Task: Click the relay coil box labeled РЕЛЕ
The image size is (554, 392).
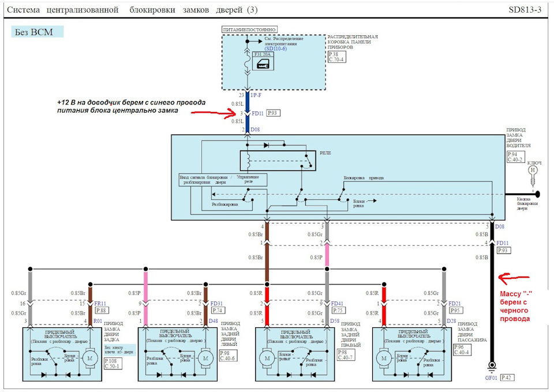Action: coord(278,161)
